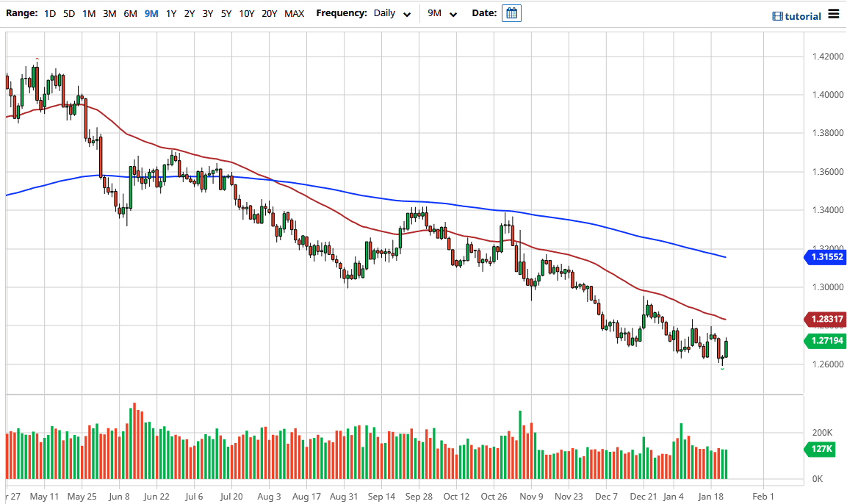Select the MAX range
The image size is (847, 504).
click(x=294, y=12)
